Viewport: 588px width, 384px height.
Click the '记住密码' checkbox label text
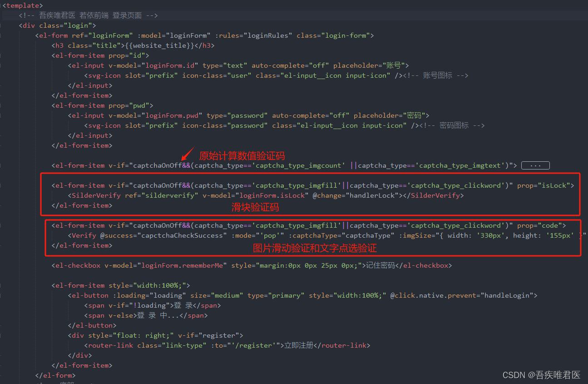(x=380, y=265)
